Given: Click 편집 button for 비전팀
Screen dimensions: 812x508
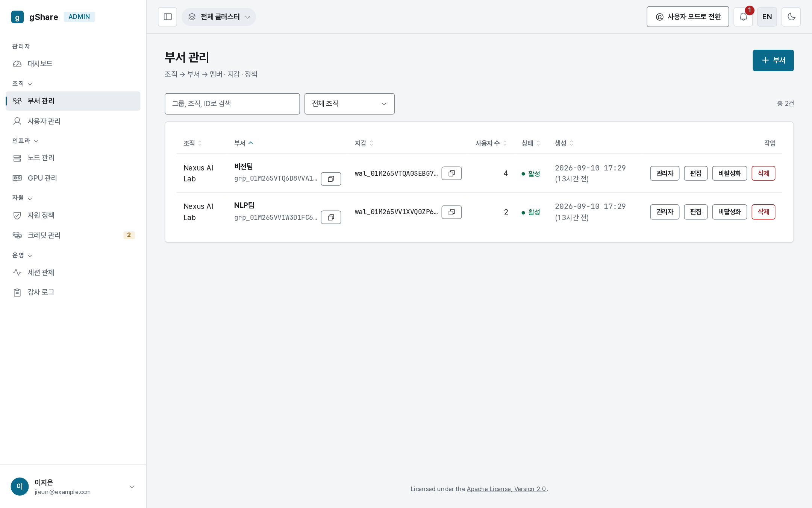Looking at the screenshot, I should [695, 173].
